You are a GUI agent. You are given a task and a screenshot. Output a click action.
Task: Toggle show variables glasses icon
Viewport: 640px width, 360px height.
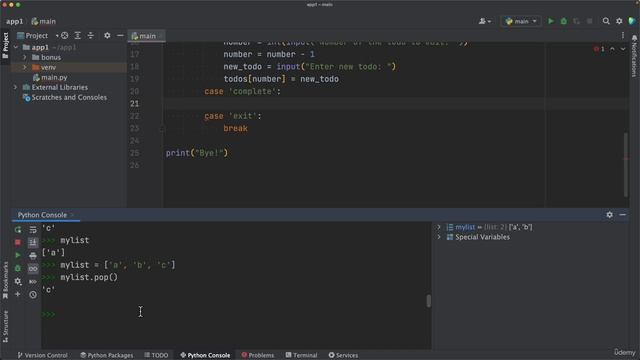click(x=33, y=269)
